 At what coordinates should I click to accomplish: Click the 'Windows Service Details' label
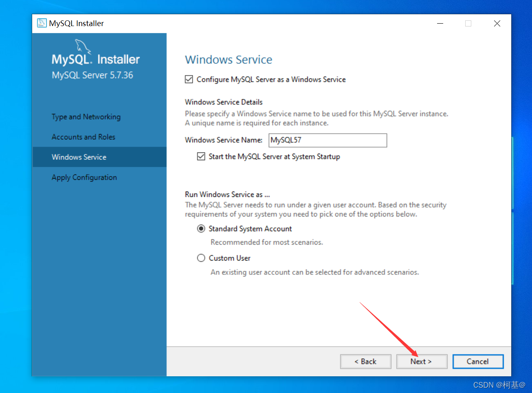click(x=224, y=102)
